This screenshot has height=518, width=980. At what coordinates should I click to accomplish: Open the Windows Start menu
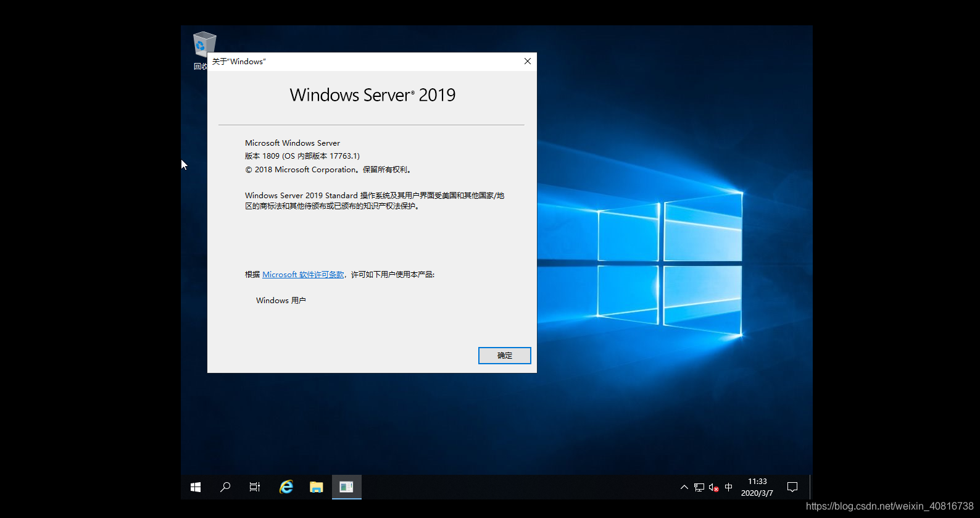click(196, 487)
